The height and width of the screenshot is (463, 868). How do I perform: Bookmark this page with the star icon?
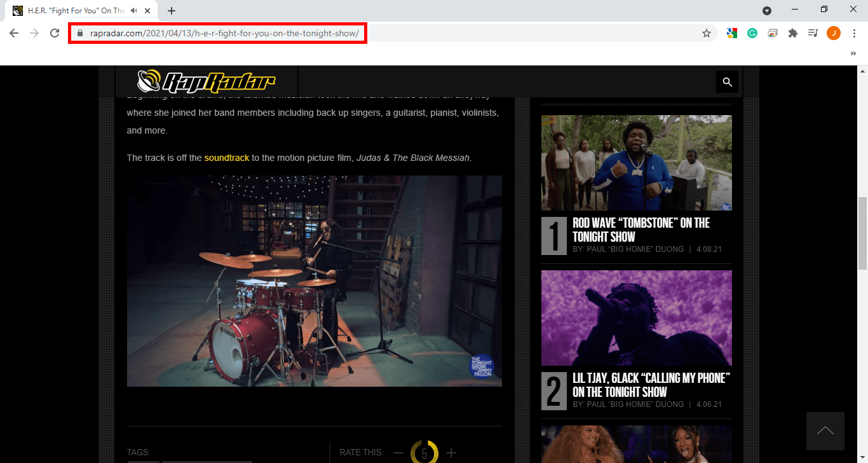coord(707,33)
